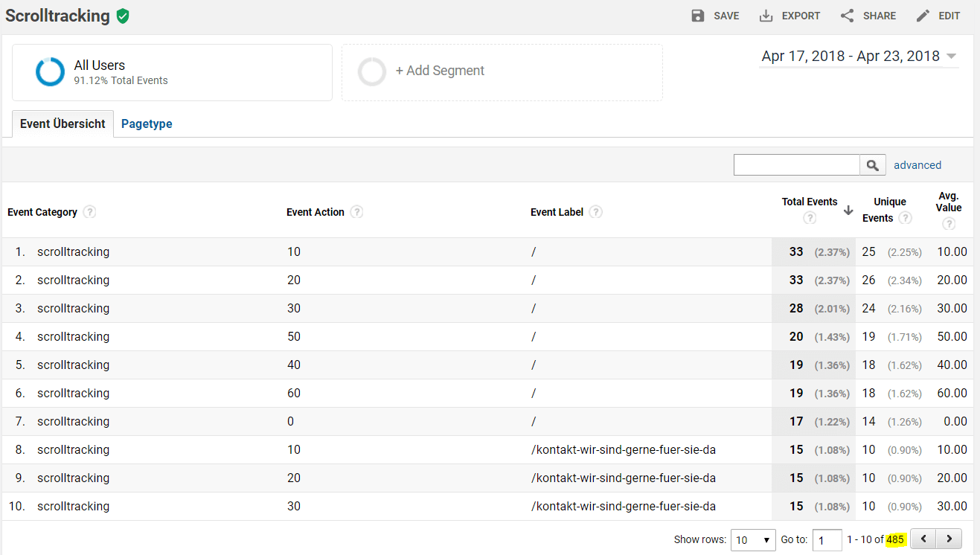The image size is (980, 555).
Task: Click the advanced filter link
Action: pos(917,165)
